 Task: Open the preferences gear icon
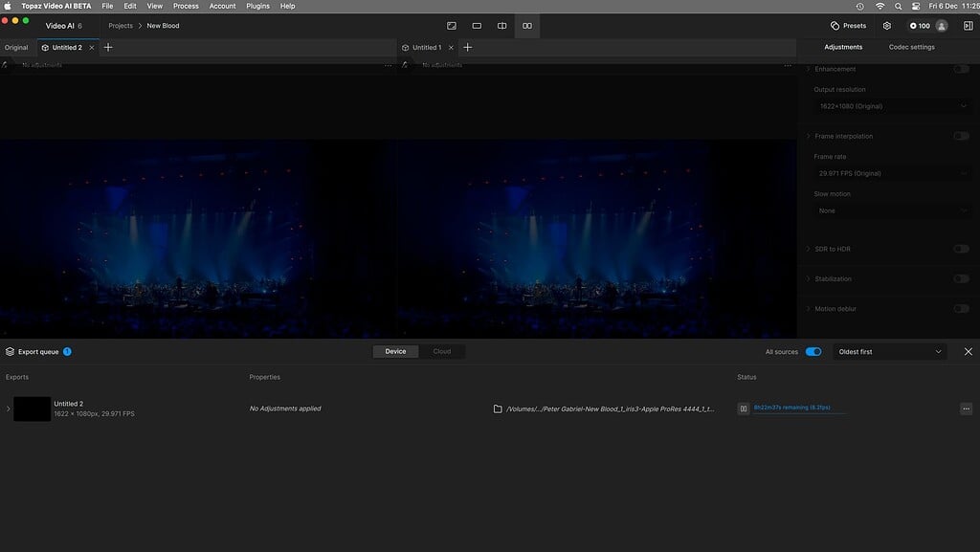tap(886, 26)
